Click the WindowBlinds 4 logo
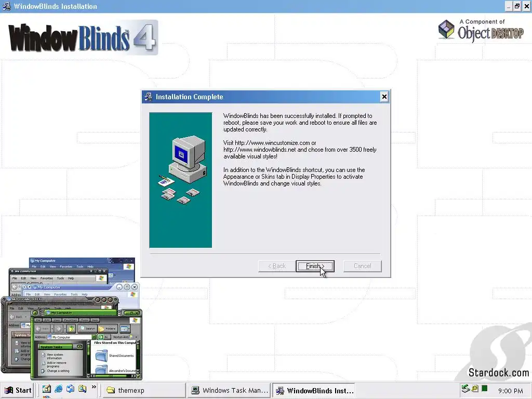 coord(83,37)
